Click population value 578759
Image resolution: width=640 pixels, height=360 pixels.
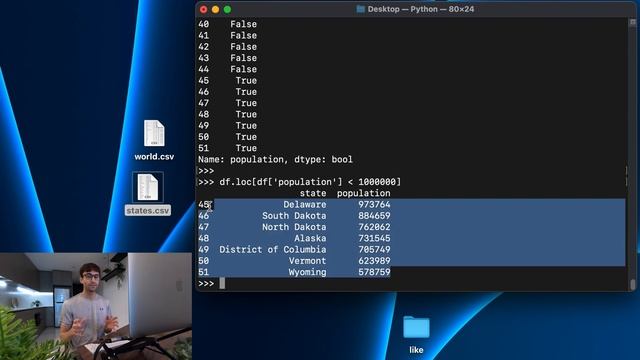point(374,272)
